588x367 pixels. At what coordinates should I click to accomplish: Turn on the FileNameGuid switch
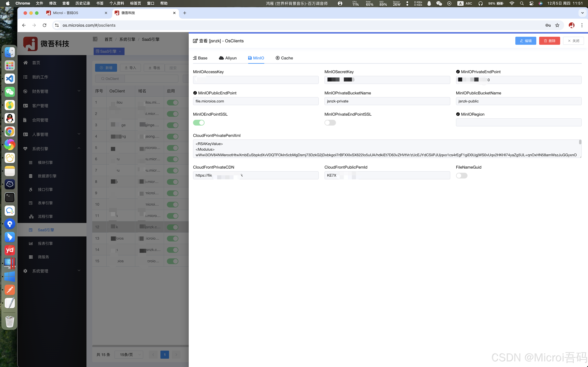click(x=462, y=176)
